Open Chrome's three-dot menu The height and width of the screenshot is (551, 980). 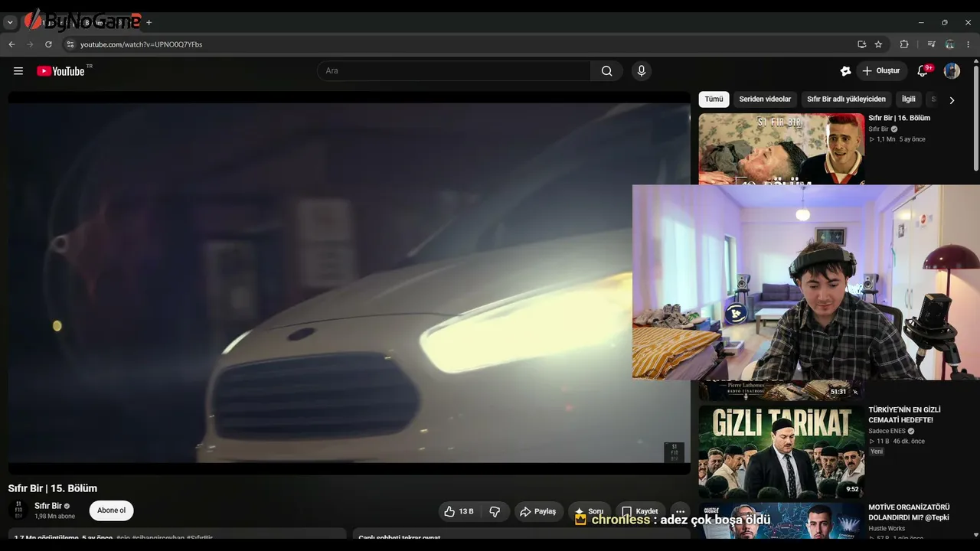point(969,44)
